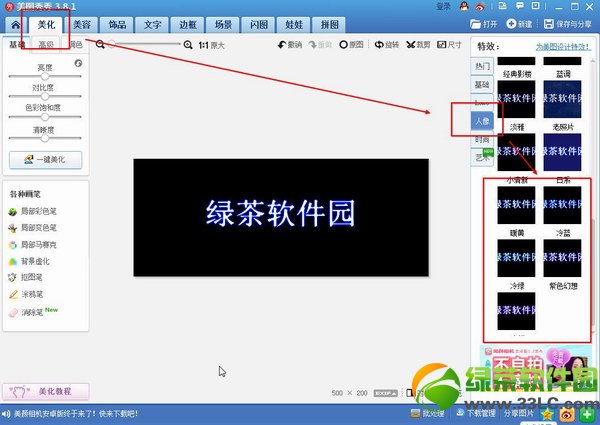
Task: Select the 局部马赛克 mosaic tool
Action: (x=33, y=245)
